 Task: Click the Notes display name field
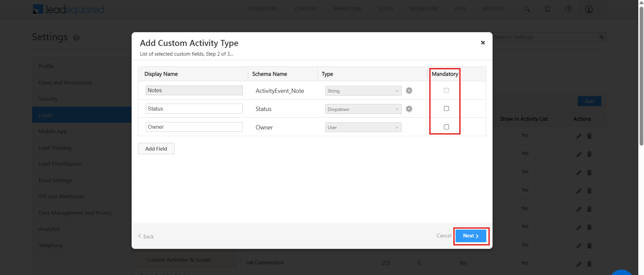194,91
